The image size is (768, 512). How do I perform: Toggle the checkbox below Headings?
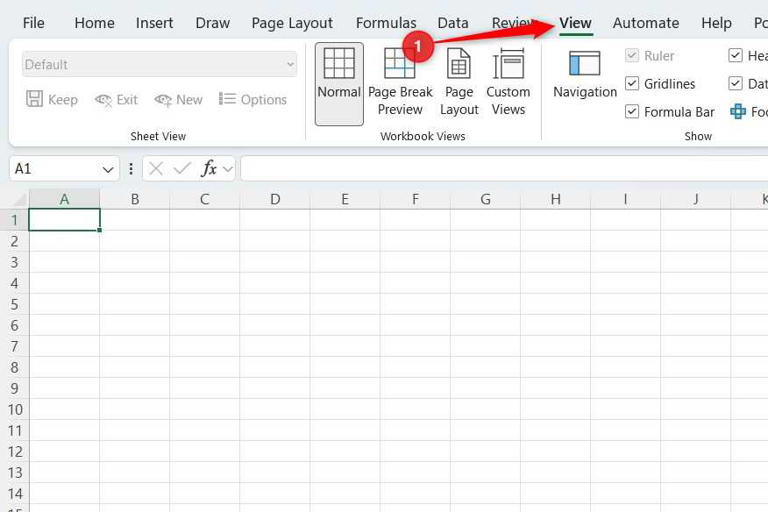pos(735,83)
